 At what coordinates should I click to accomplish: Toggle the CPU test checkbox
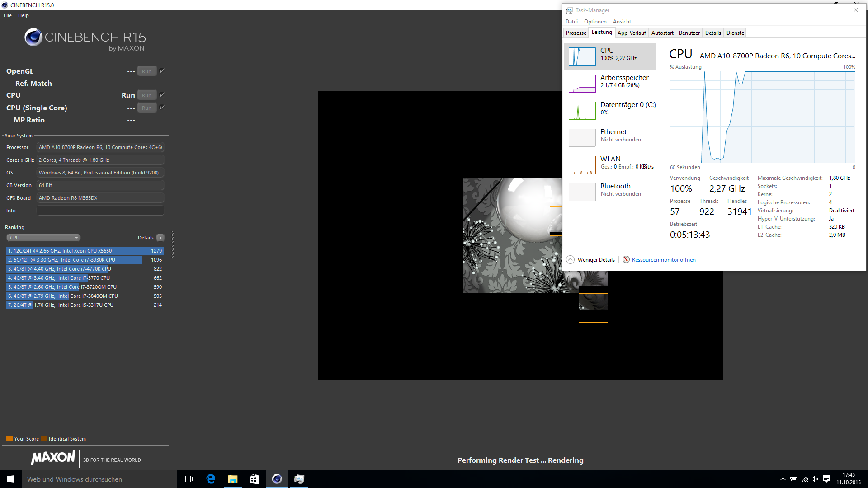pyautogui.click(x=162, y=95)
